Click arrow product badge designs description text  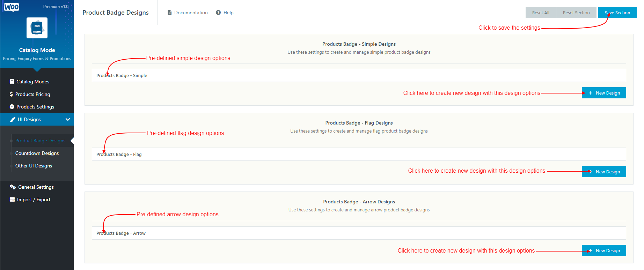359,210
